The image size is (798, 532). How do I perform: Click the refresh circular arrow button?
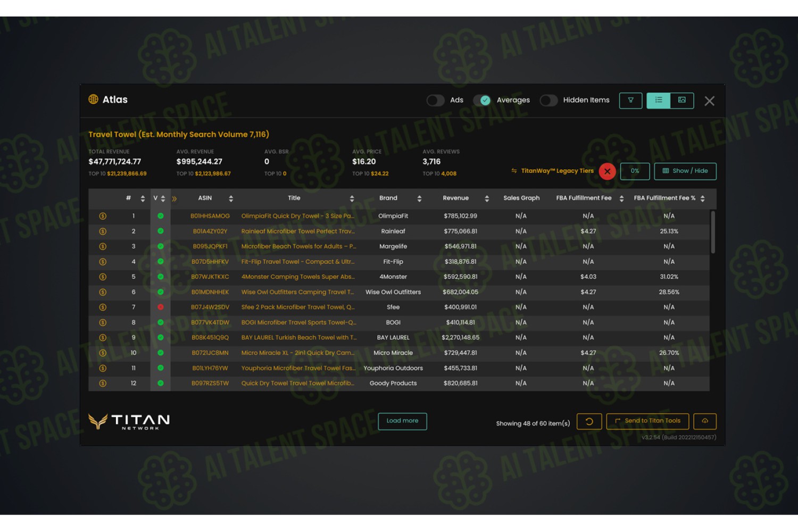click(x=589, y=421)
